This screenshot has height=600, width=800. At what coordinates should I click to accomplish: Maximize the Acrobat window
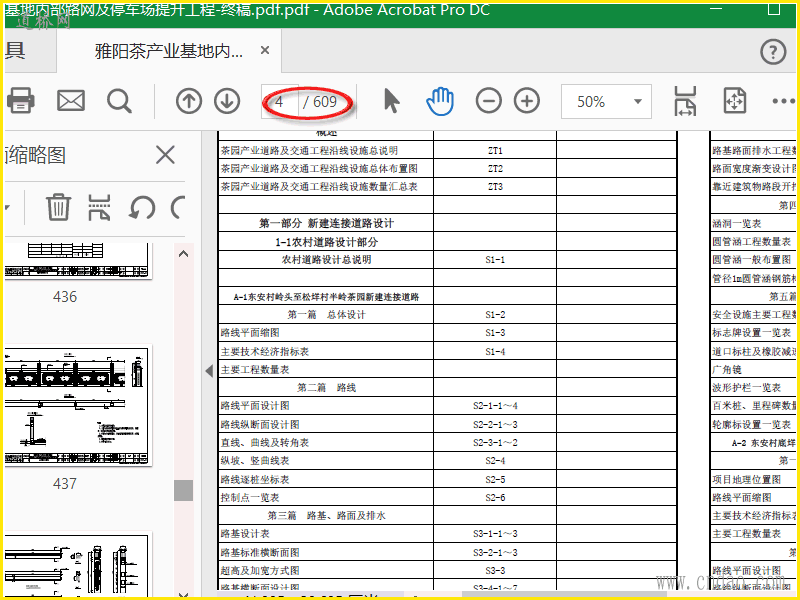click(774, 8)
